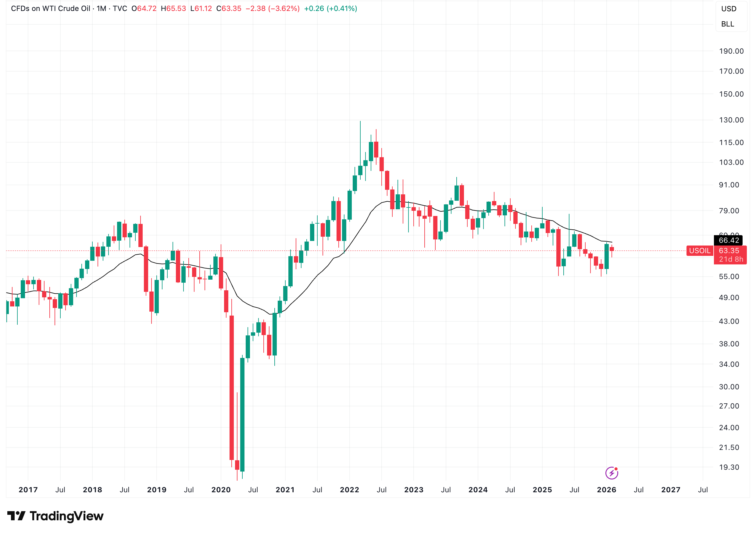This screenshot has height=534, width=756.
Task: Click the 21d 8h bar countdown label
Action: [731, 259]
